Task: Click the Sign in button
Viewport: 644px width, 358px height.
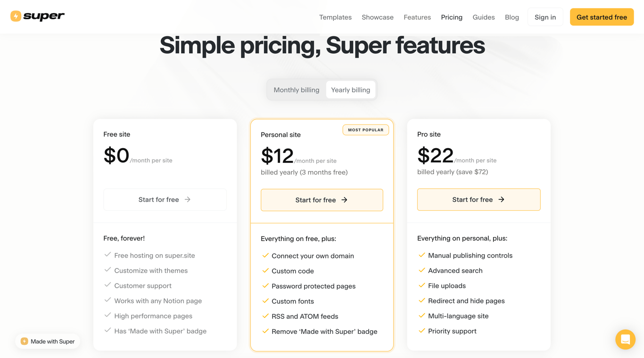Action: 545,17
